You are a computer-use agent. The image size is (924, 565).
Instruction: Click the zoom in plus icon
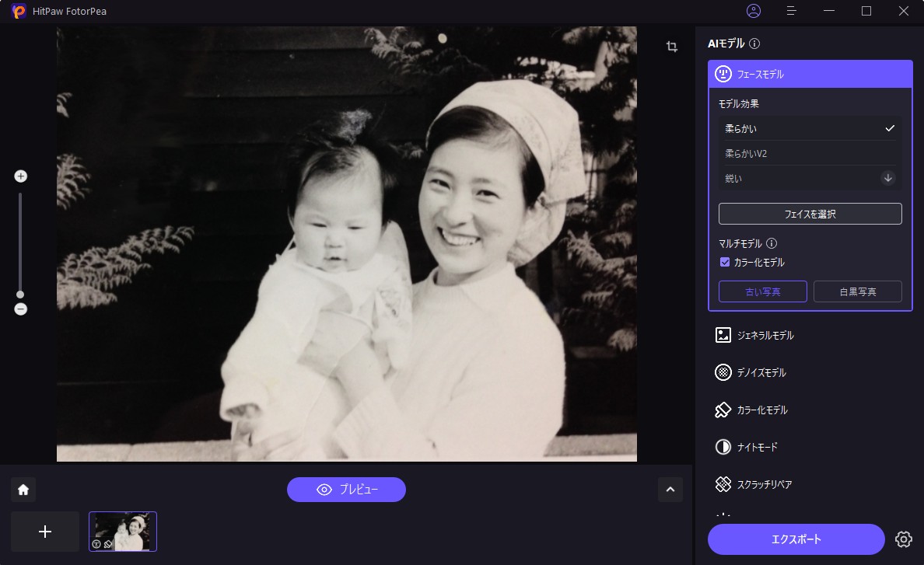point(21,176)
